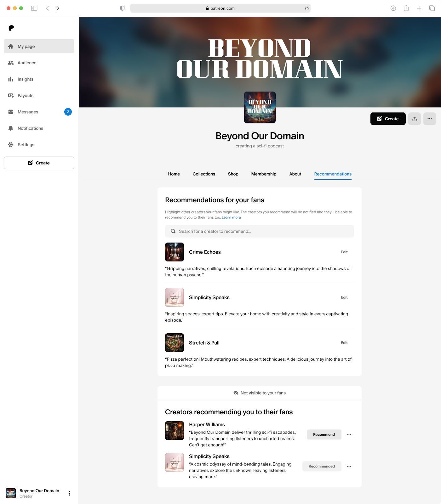This screenshot has width=441, height=504.
Task: Open options menu for Harper Williams
Action: pyautogui.click(x=349, y=434)
